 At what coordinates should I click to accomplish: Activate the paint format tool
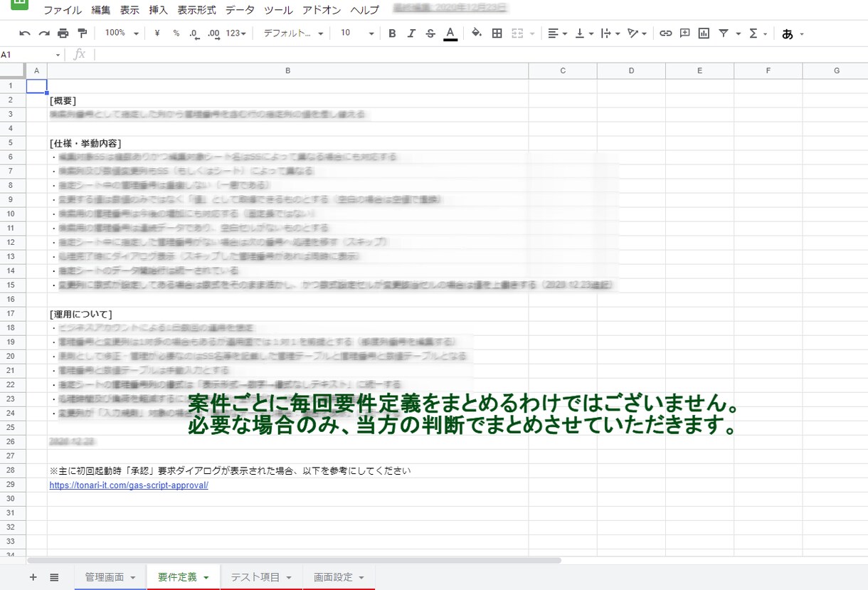point(82,33)
